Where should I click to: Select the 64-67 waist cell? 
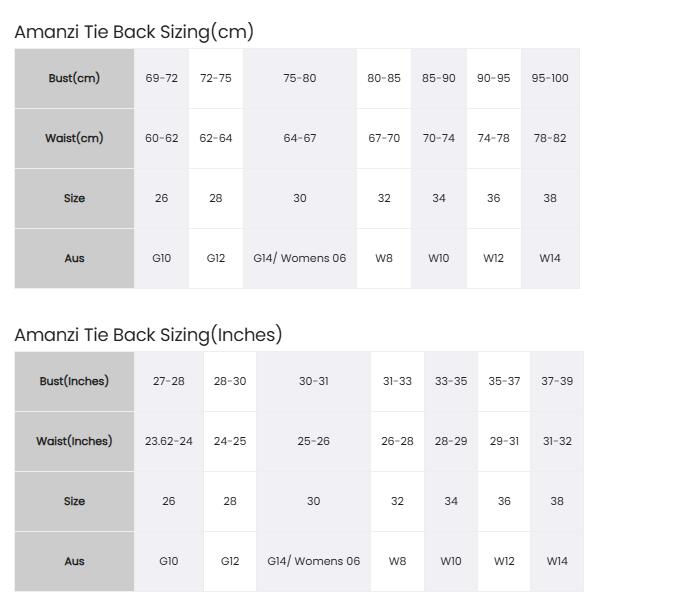tap(300, 139)
